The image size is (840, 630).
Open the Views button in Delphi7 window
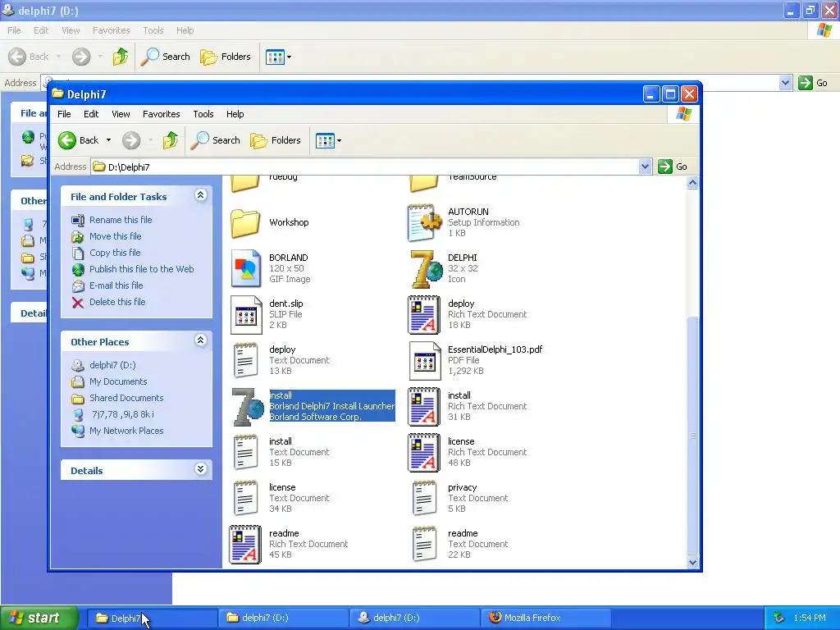point(325,141)
